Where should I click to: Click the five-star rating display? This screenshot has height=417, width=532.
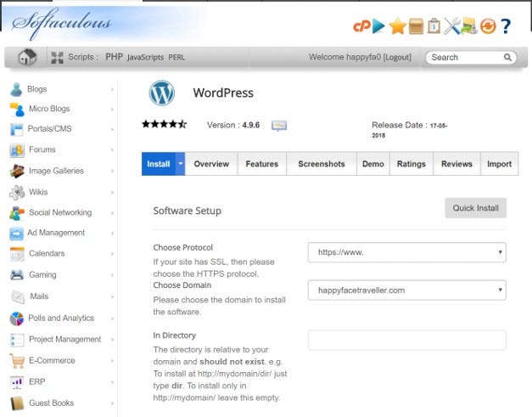point(165,124)
